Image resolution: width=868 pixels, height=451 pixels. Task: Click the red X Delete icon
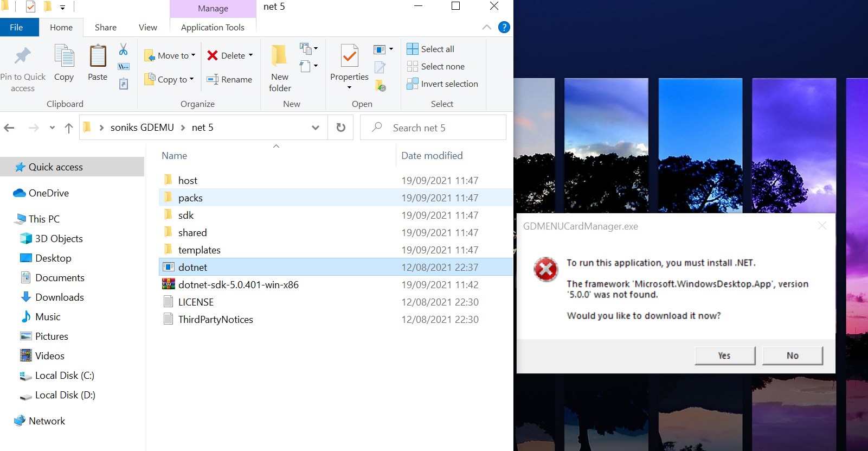(x=213, y=55)
